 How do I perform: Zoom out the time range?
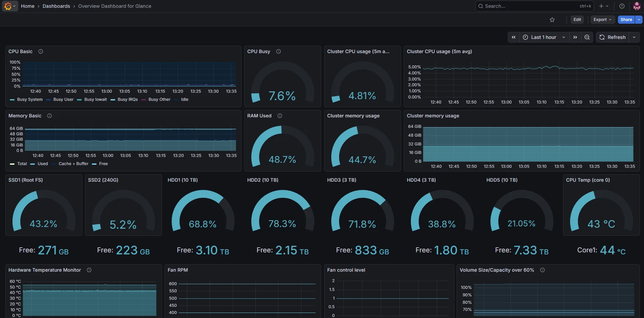[x=587, y=37]
